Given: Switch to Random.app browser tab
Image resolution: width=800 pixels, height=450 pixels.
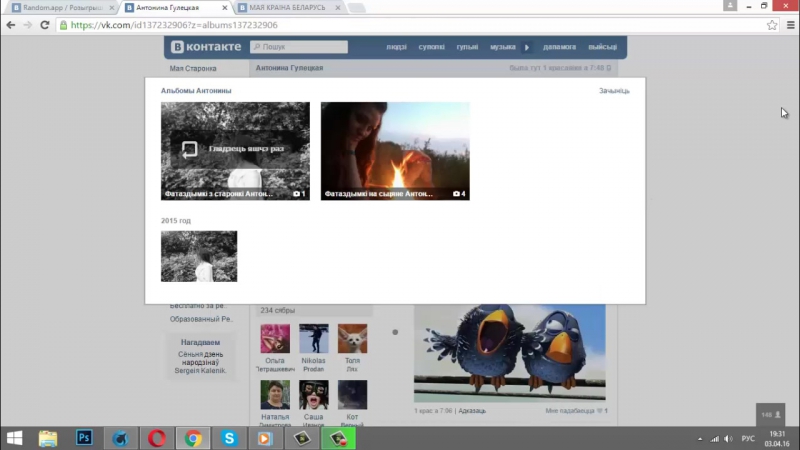Looking at the screenshot, I should [58, 7].
